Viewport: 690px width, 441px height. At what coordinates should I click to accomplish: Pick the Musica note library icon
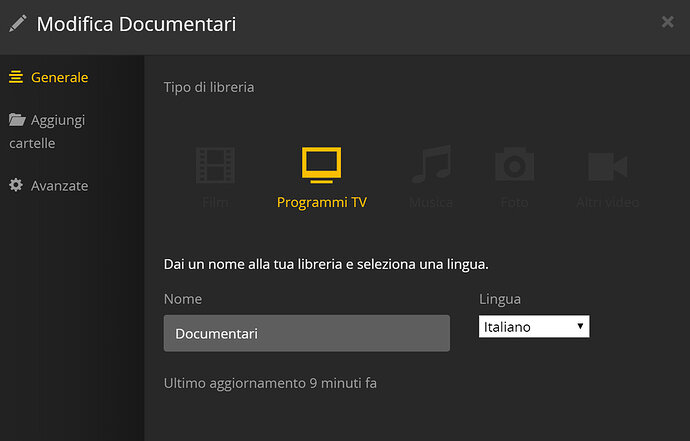coord(431,164)
